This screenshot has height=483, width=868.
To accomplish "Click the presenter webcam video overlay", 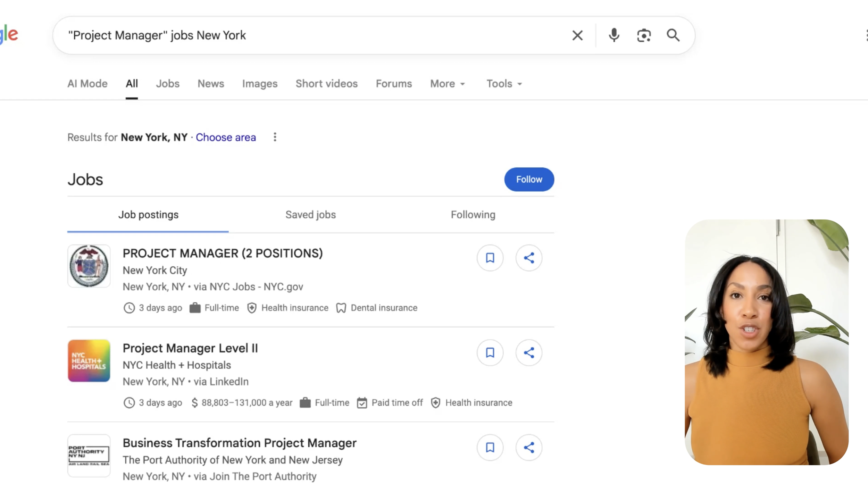I will point(767,342).
